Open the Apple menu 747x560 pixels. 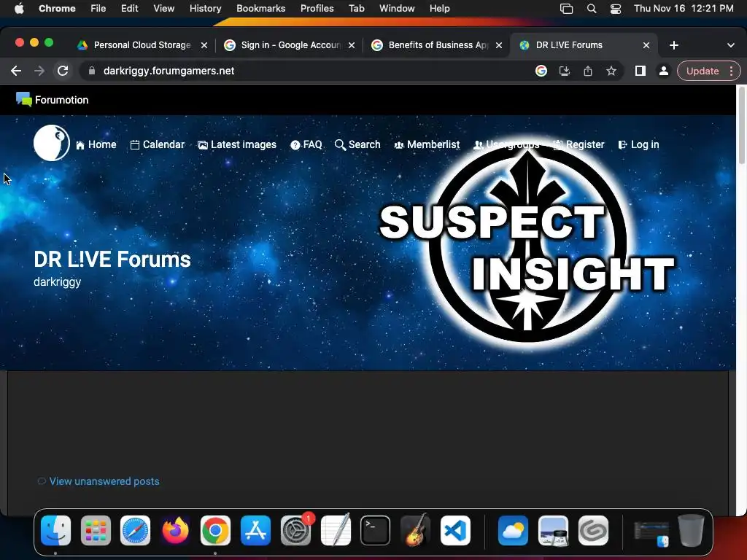point(19,9)
